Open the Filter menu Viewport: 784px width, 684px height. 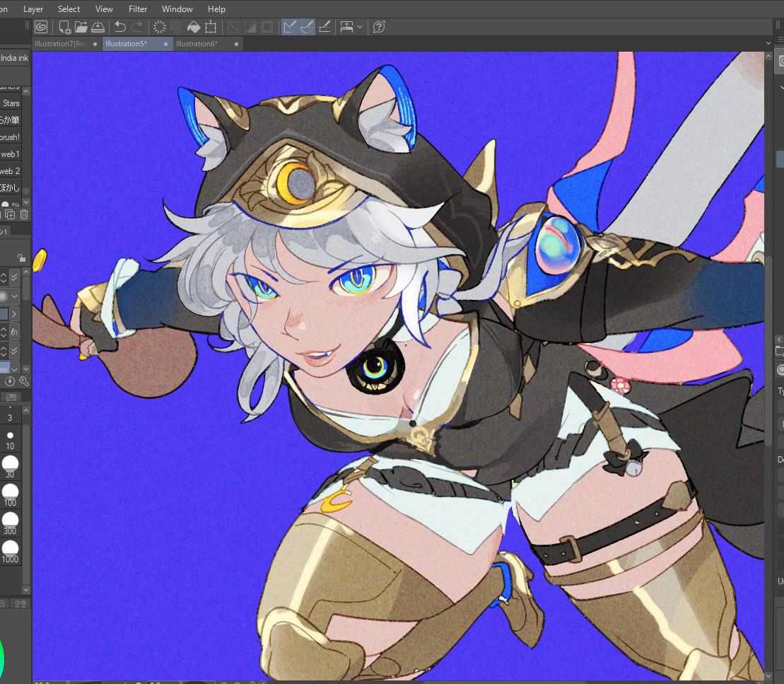[x=138, y=9]
